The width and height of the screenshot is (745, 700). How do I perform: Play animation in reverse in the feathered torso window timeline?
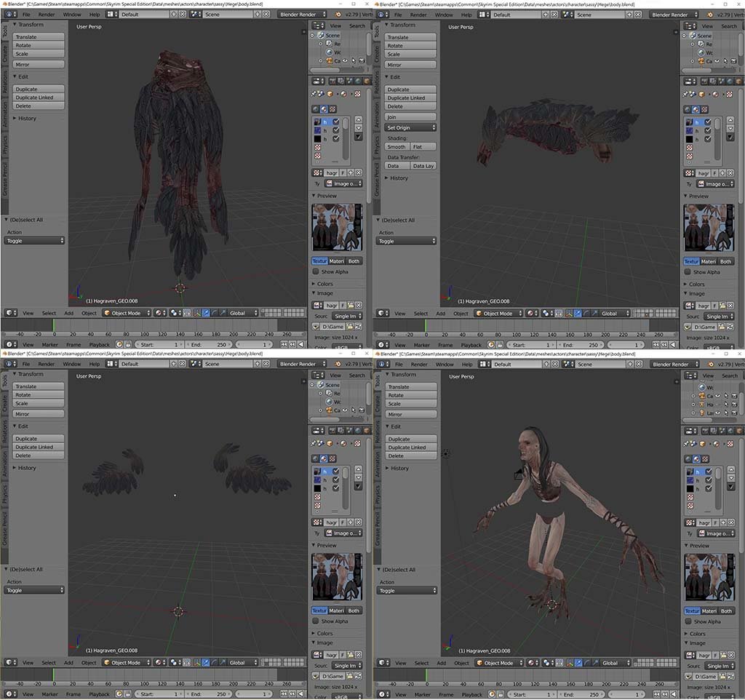[300, 344]
